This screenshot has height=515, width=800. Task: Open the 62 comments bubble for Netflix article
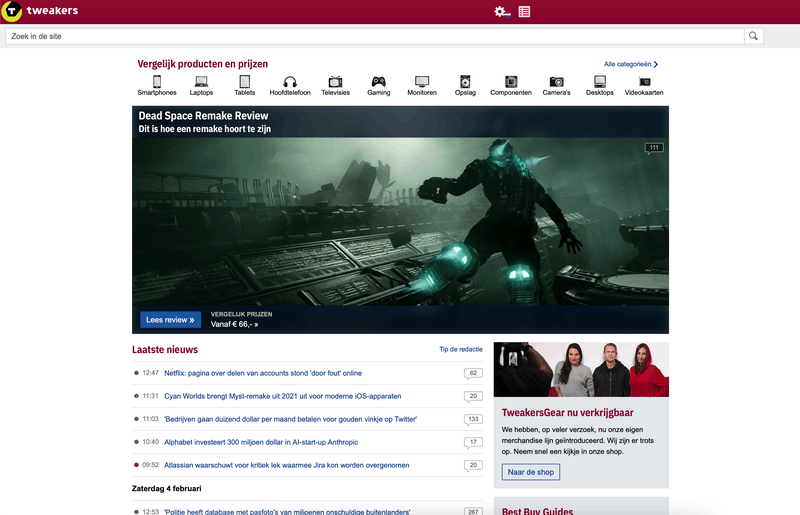pyautogui.click(x=473, y=374)
